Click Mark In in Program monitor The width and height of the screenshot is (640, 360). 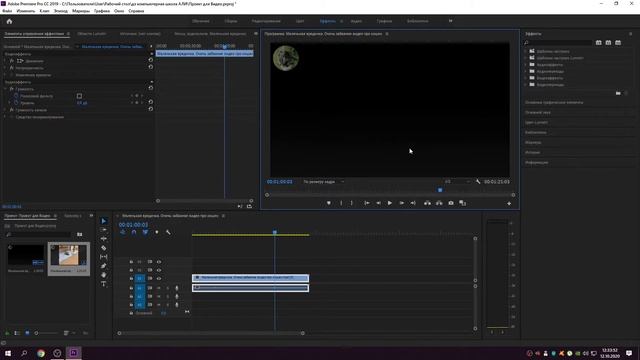pos(341,203)
